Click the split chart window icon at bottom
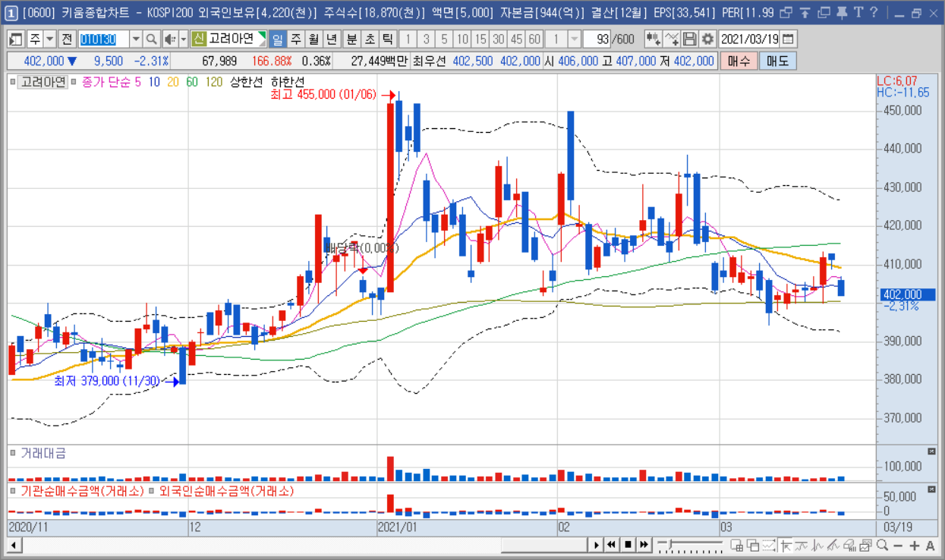 [737, 545]
